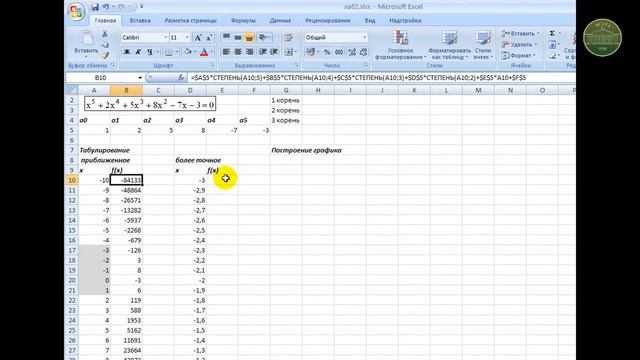Open the fill color dropdown arrow

point(195,52)
